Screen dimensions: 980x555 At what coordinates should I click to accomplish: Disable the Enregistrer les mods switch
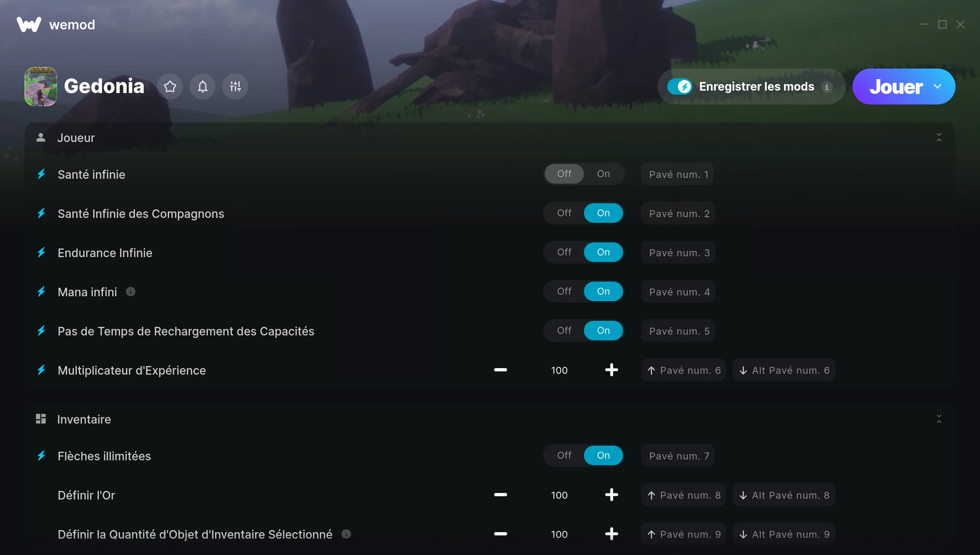679,87
